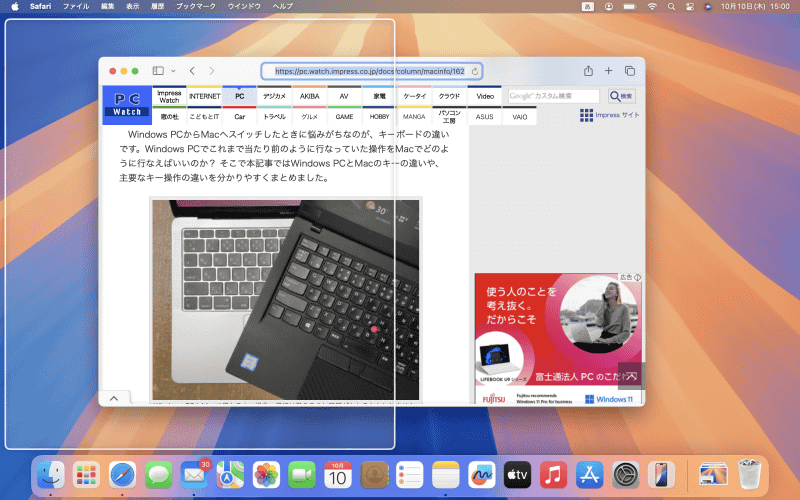Open the Share button in Safari toolbar
Image resolution: width=800 pixels, height=500 pixels.
pyautogui.click(x=588, y=71)
